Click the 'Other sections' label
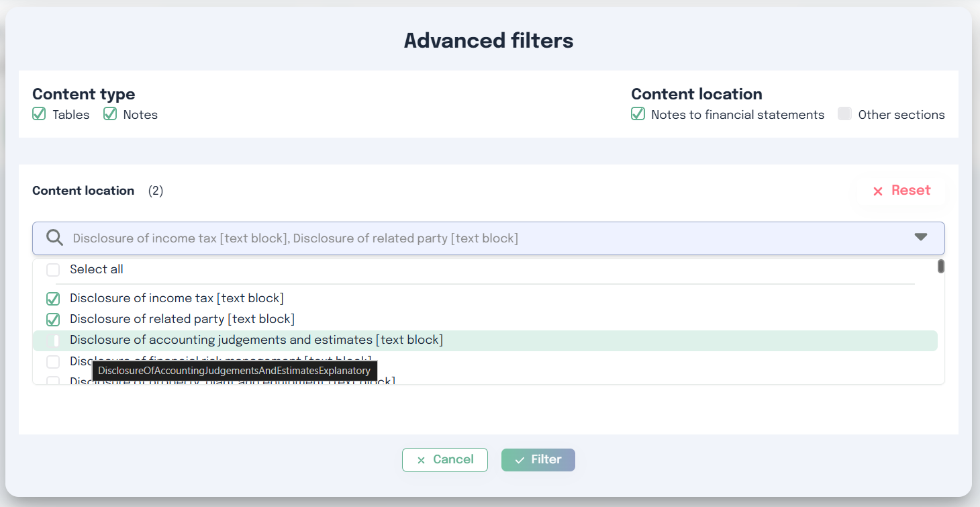This screenshot has width=980, height=507. (x=901, y=115)
